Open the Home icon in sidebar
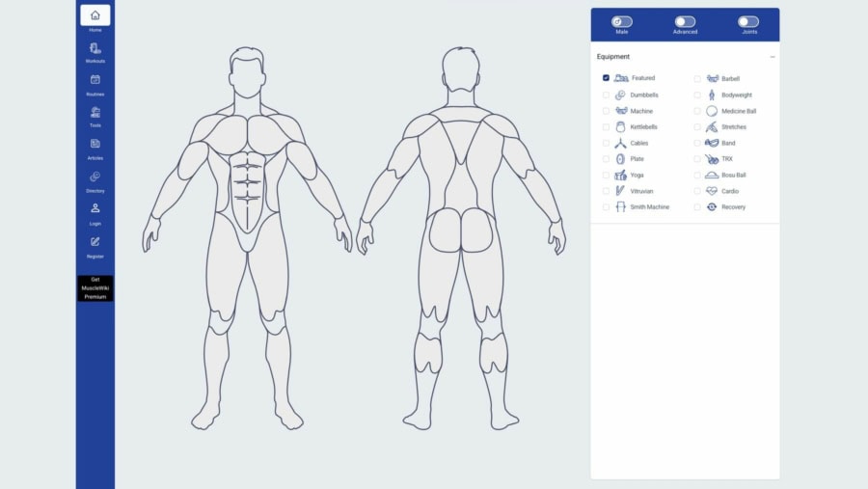Screen dimensions: 868x489 point(95,15)
